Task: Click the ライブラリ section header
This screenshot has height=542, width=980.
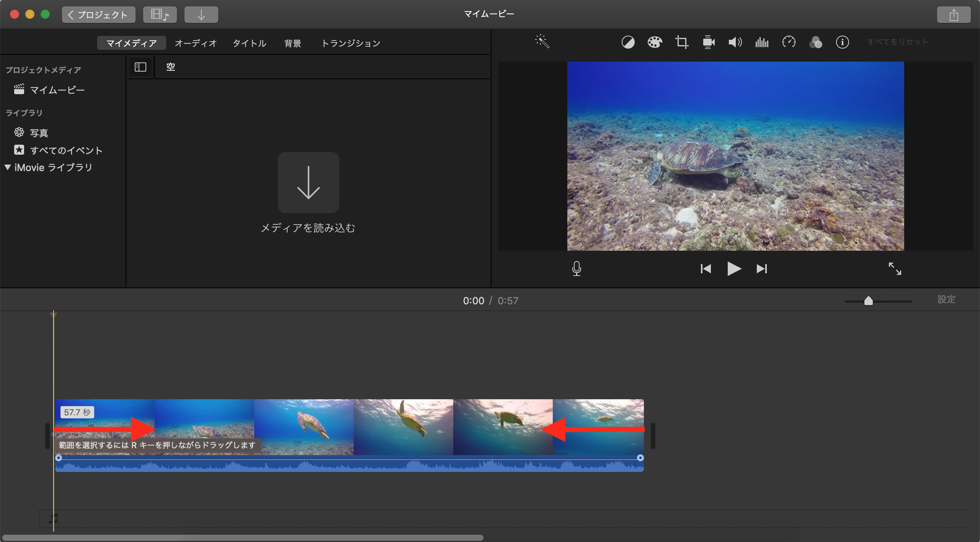Action: tap(24, 113)
